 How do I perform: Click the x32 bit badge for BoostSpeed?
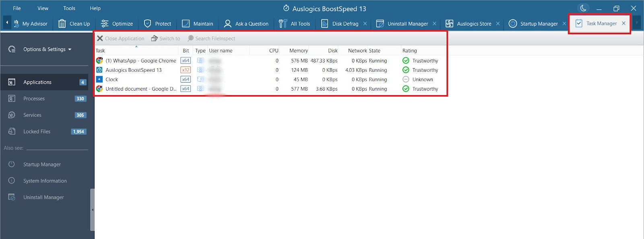click(x=186, y=70)
